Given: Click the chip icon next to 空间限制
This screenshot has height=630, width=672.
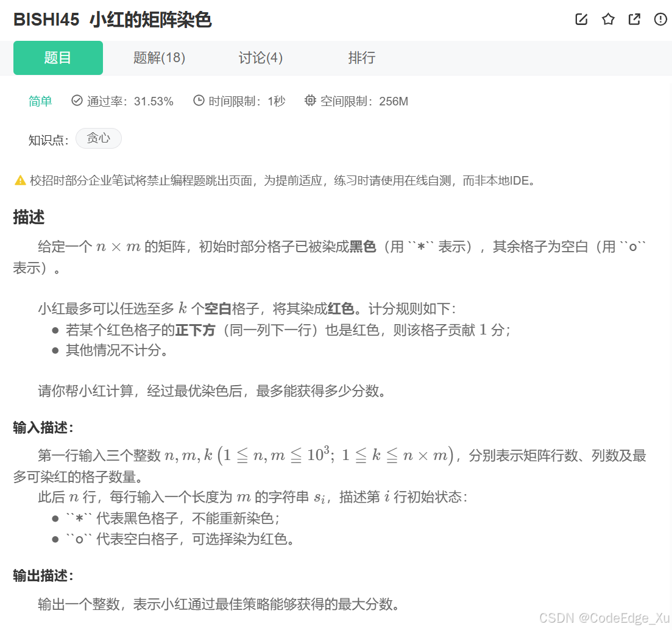Looking at the screenshot, I should 310,101.
